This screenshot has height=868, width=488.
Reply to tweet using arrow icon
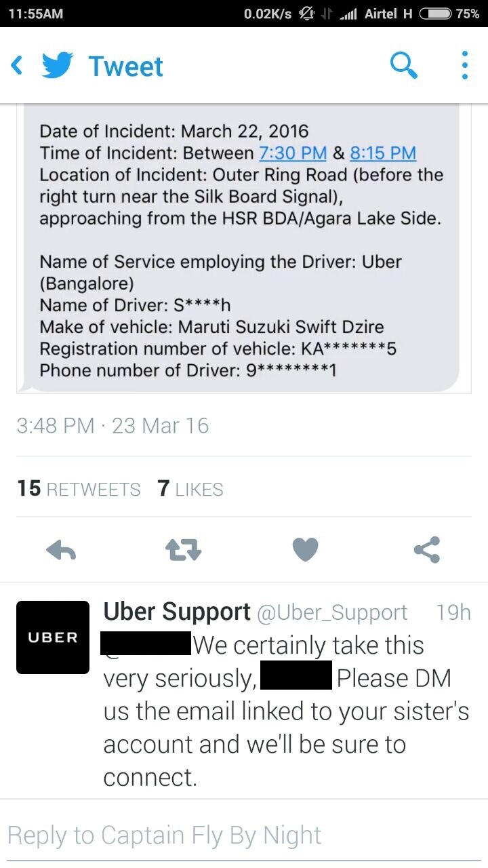pos(61,550)
